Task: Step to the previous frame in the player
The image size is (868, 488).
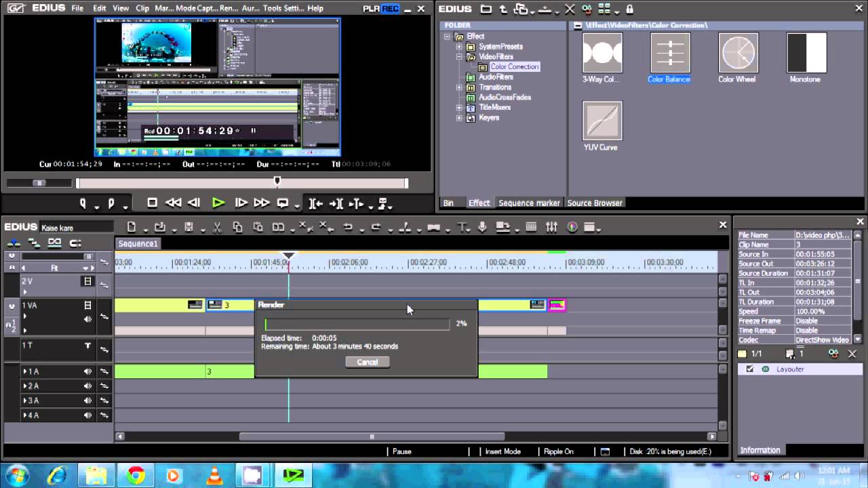Action: pyautogui.click(x=194, y=203)
